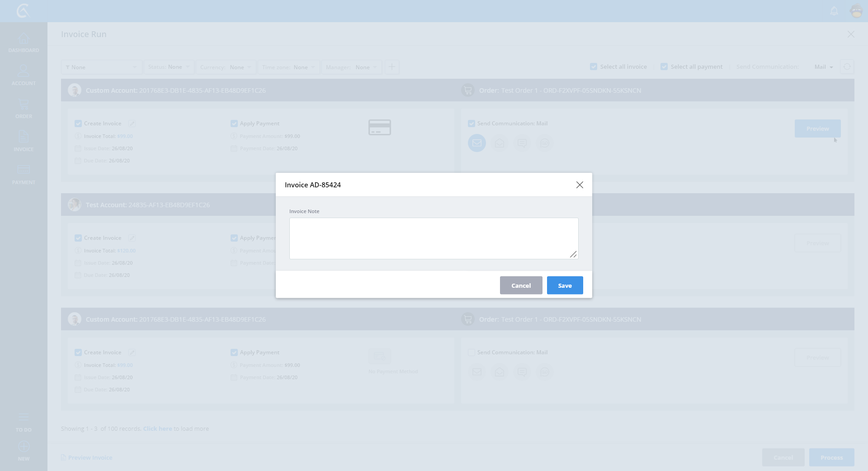868x471 pixels.
Task: Click the mail envelope communication icon
Action: click(476, 143)
